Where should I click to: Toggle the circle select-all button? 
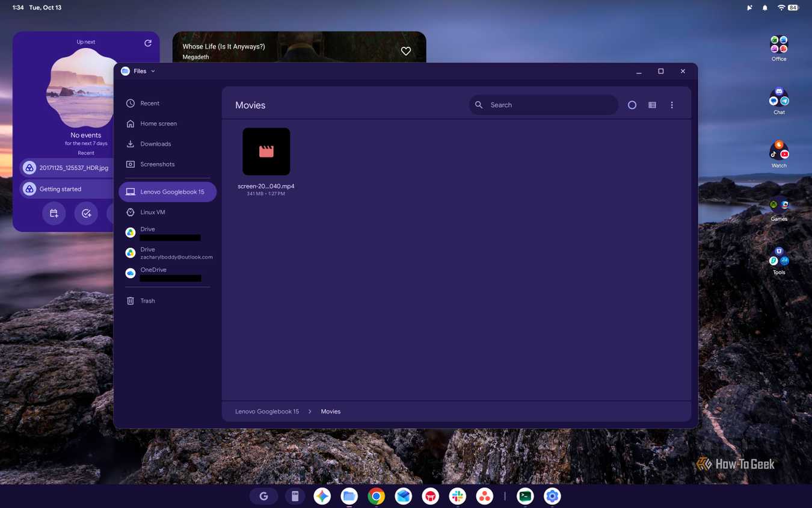pos(632,105)
